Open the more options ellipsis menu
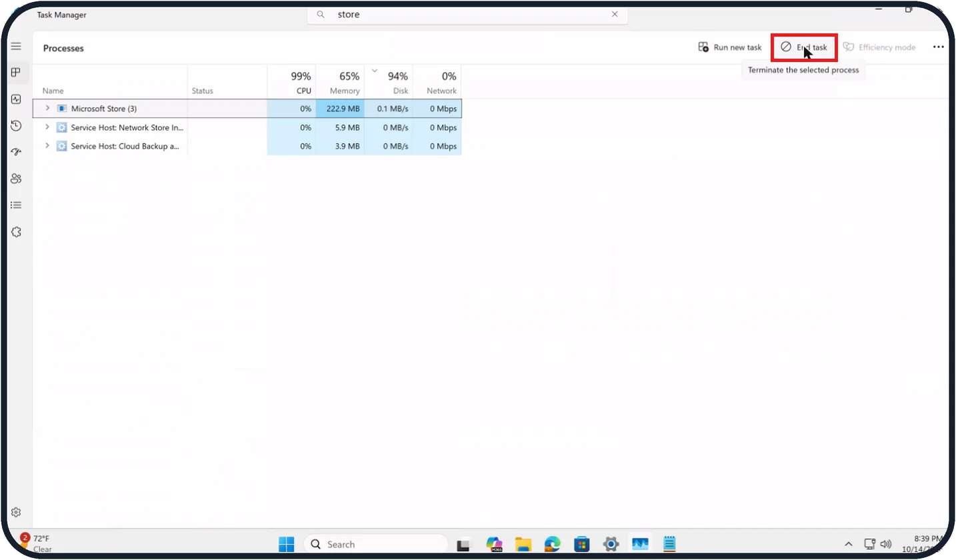The width and height of the screenshot is (956, 560). (x=939, y=47)
